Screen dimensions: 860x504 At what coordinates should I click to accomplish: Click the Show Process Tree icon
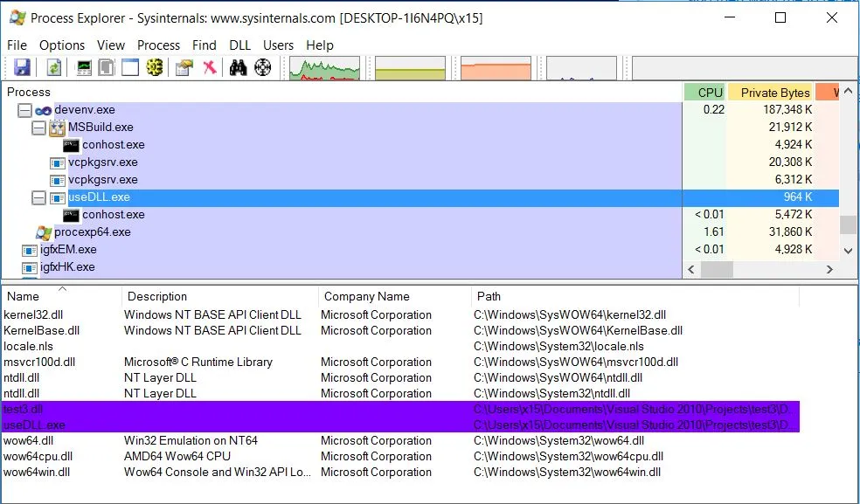107,67
